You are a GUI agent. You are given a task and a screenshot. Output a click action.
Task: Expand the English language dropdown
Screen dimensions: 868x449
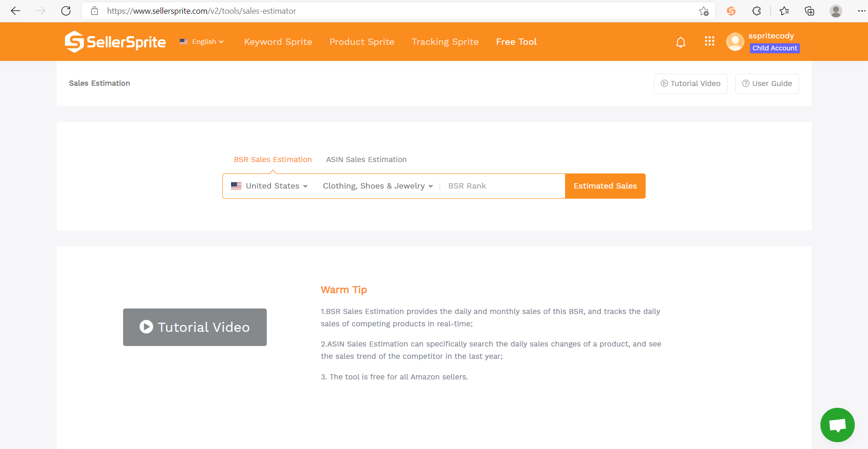(x=202, y=42)
